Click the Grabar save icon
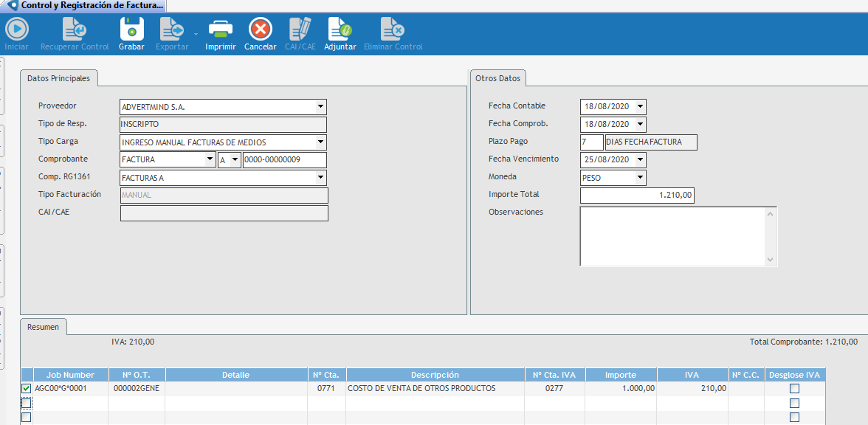Screen dimensions: 868x425 point(131,30)
